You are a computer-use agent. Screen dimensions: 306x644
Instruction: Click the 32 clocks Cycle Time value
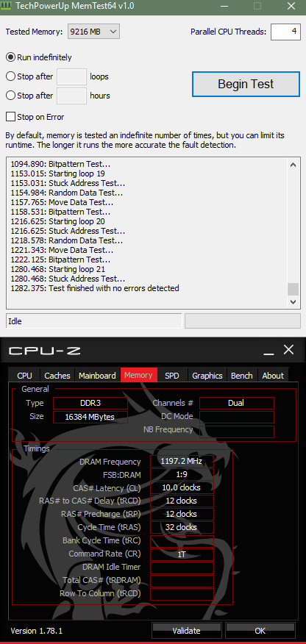pos(182,527)
